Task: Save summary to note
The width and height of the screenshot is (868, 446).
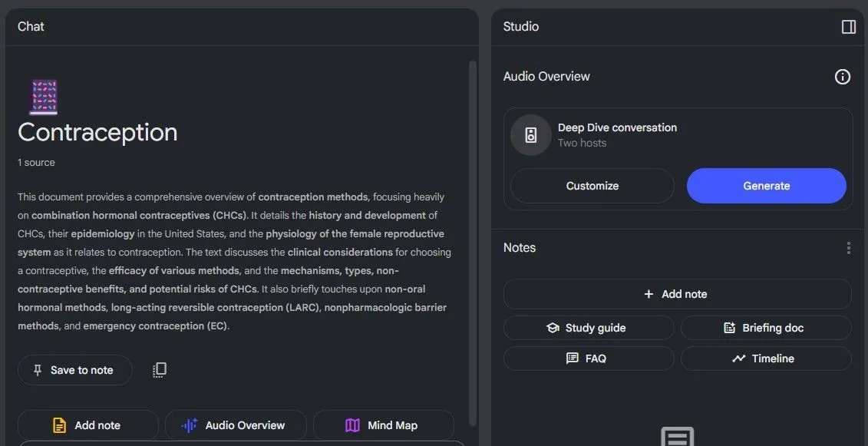Action: coord(74,370)
